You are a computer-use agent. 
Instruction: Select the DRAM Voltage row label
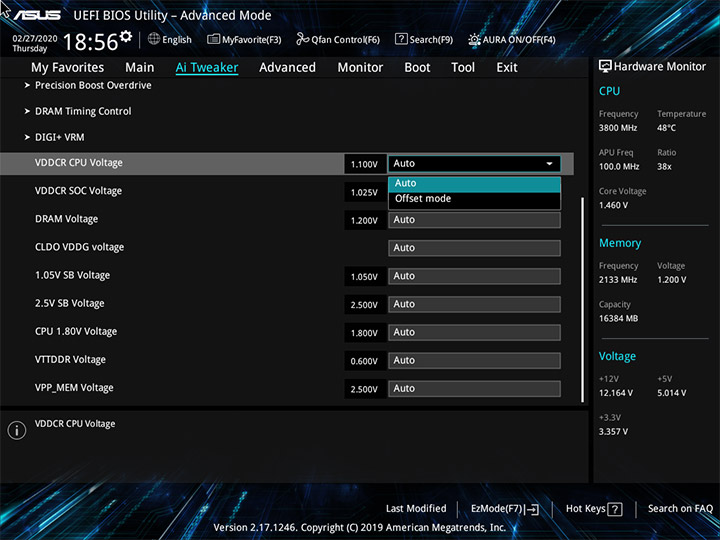[x=67, y=219]
